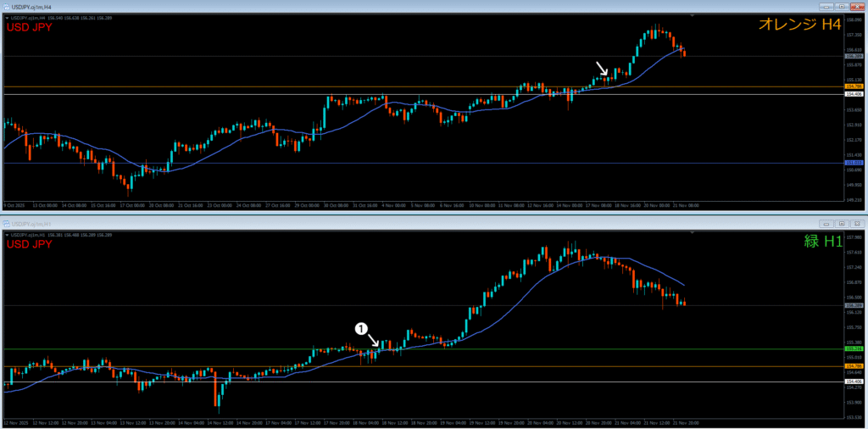The height and width of the screenshot is (429, 868).
Task: Close the USDJPY H4 chart window
Action: coord(856,8)
